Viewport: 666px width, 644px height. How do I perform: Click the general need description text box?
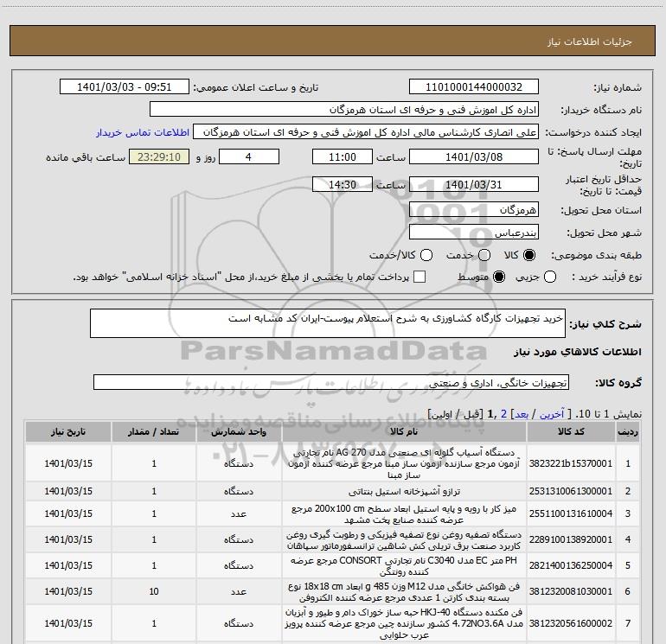[328, 323]
